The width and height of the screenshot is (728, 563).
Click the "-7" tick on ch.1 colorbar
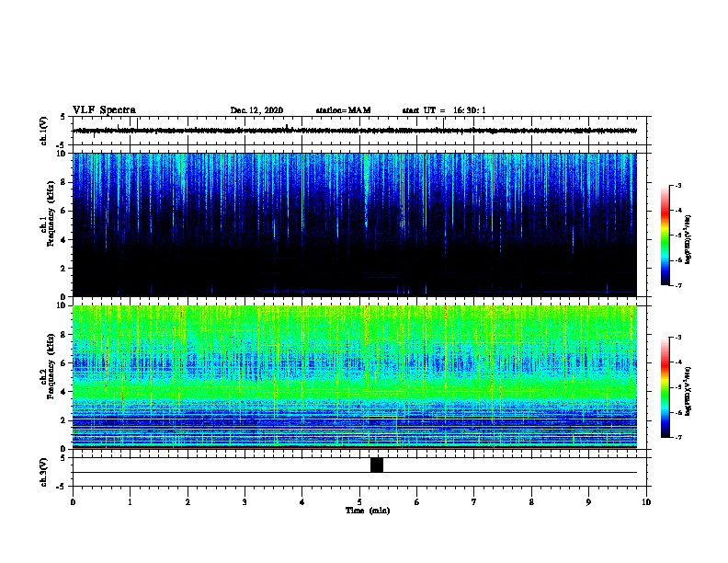(x=678, y=285)
